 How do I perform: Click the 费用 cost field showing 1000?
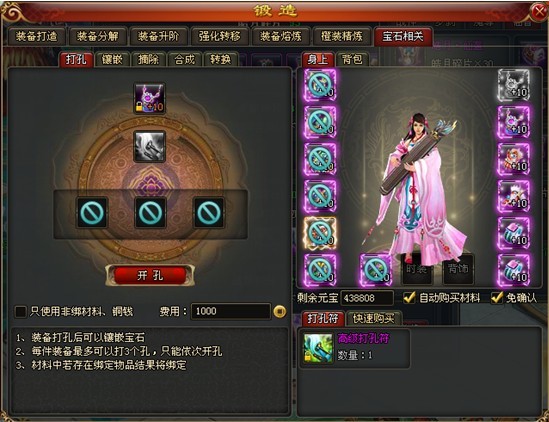click(231, 311)
